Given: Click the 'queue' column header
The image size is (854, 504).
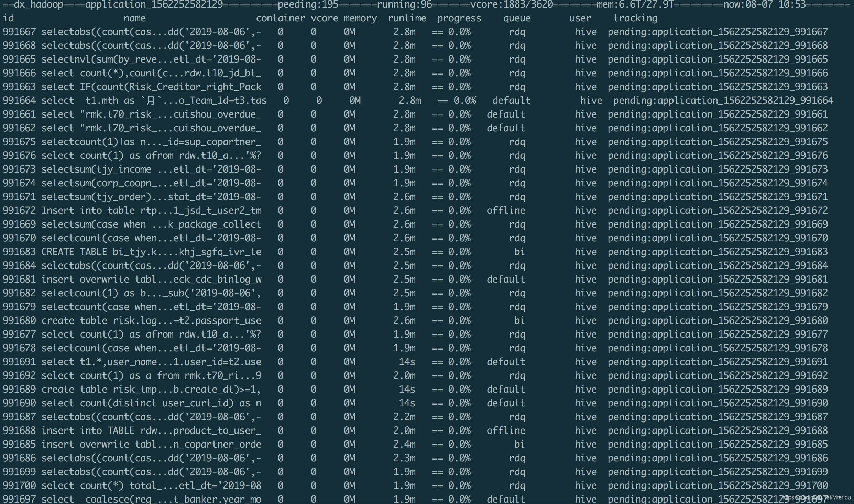Looking at the screenshot, I should coord(517,18).
